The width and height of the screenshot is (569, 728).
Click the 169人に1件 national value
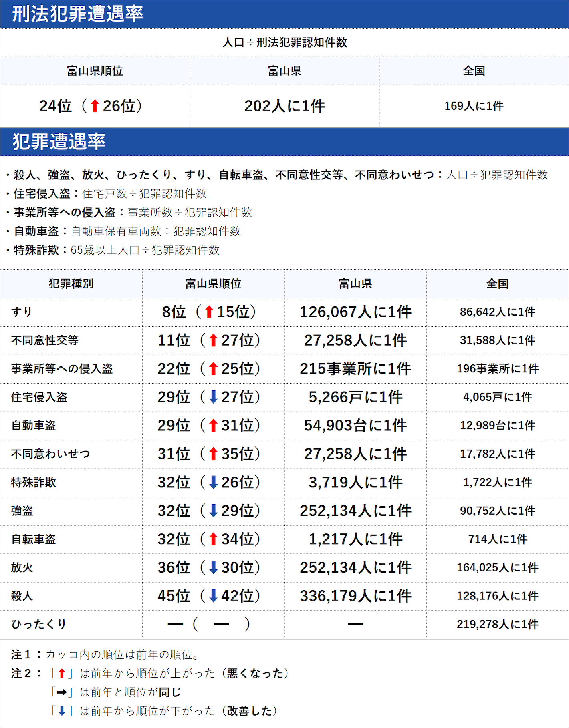pyautogui.click(x=474, y=106)
